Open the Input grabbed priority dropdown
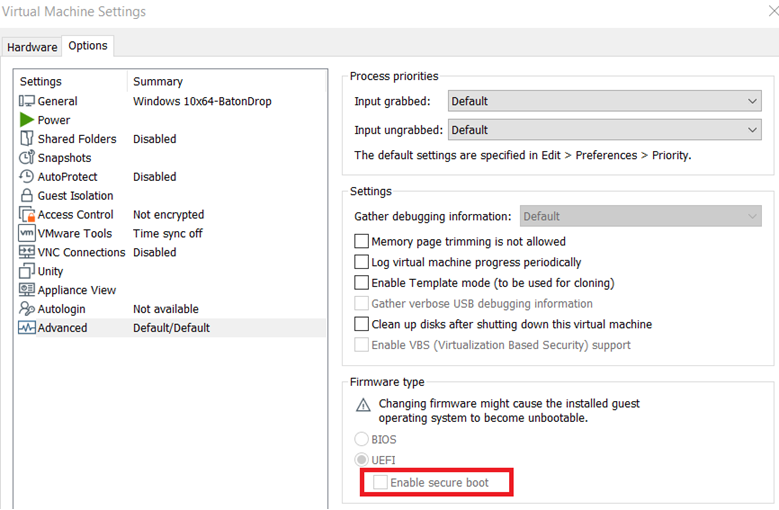The height and width of the screenshot is (510, 779). coord(605,101)
